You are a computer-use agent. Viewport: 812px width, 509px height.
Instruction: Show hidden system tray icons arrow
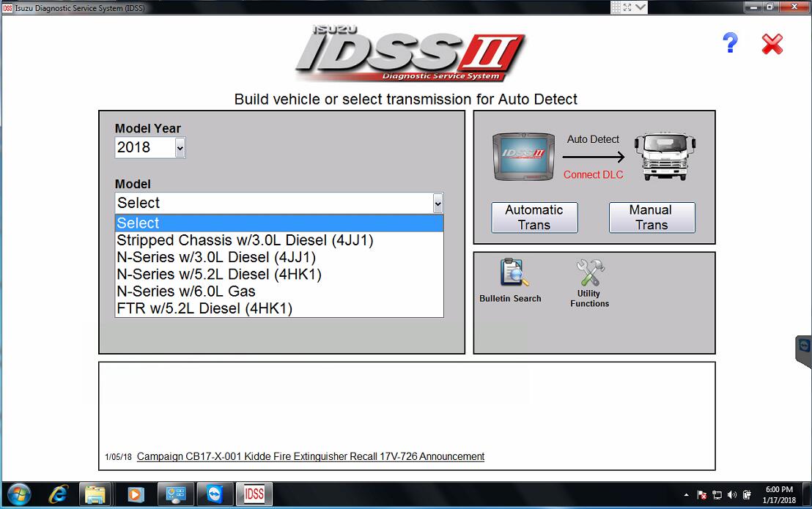point(686,495)
